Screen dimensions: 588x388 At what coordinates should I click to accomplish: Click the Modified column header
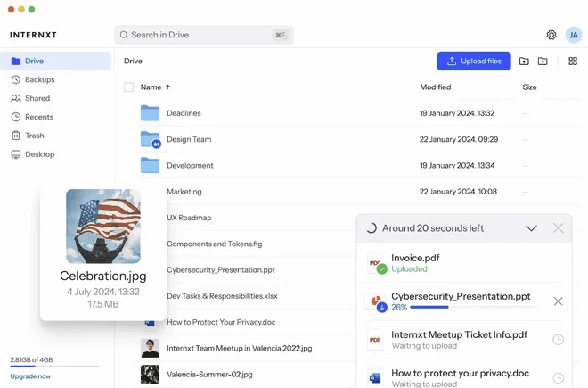[x=436, y=87]
